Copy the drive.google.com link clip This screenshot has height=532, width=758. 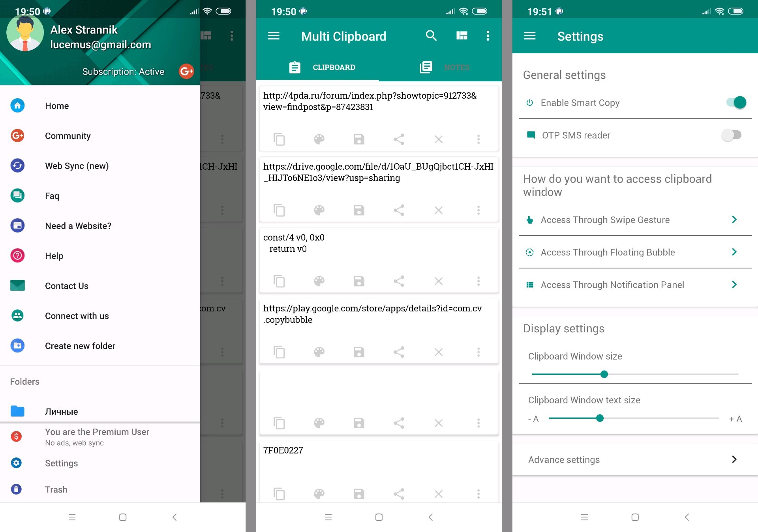tap(279, 210)
